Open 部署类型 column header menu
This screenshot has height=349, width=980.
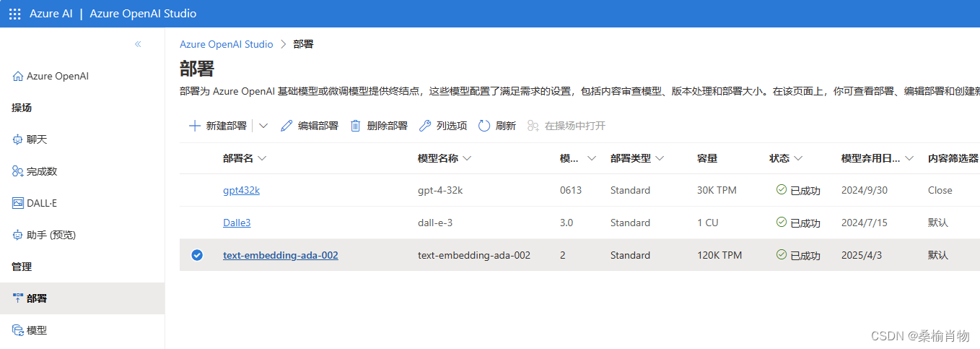tap(660, 158)
